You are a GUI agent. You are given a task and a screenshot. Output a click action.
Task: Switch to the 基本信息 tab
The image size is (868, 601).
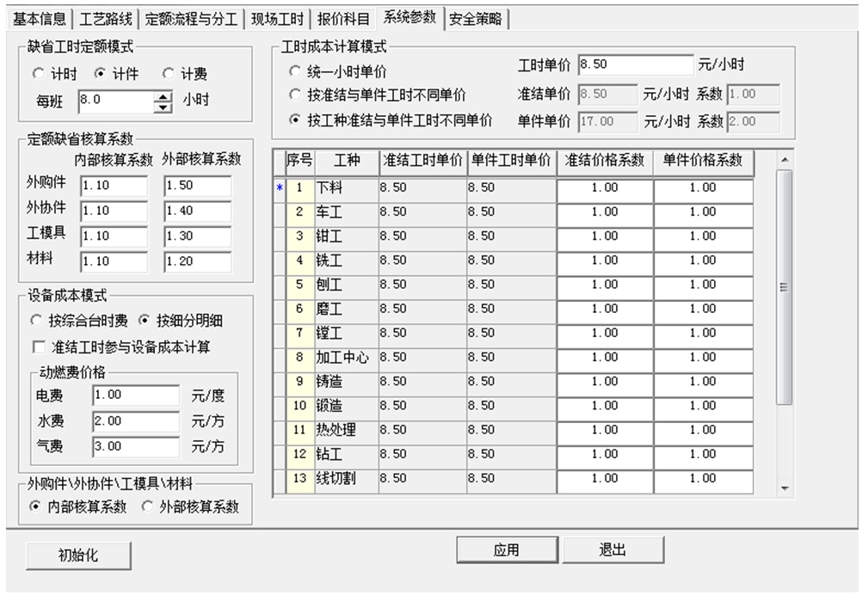[x=40, y=20]
